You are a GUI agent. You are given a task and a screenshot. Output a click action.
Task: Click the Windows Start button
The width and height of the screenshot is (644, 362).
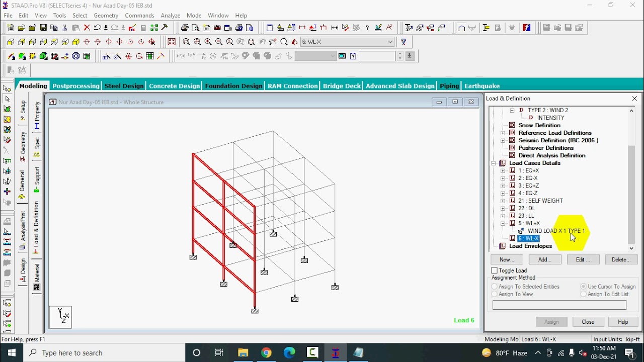click(x=12, y=352)
